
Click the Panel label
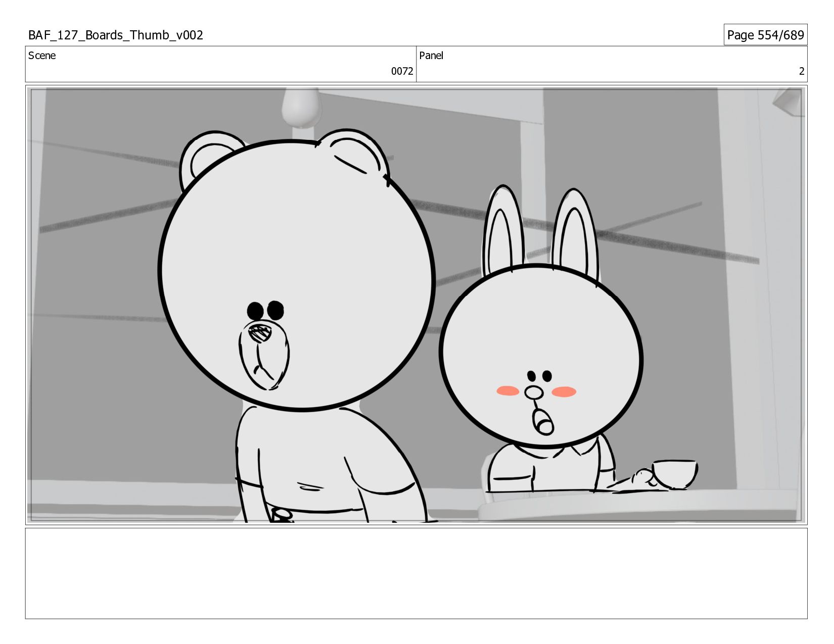click(431, 56)
